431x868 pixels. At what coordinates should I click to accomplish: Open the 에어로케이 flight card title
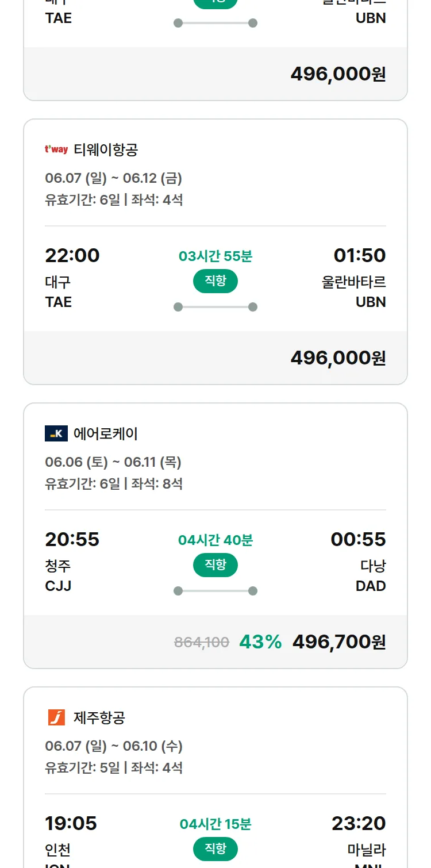click(x=106, y=434)
